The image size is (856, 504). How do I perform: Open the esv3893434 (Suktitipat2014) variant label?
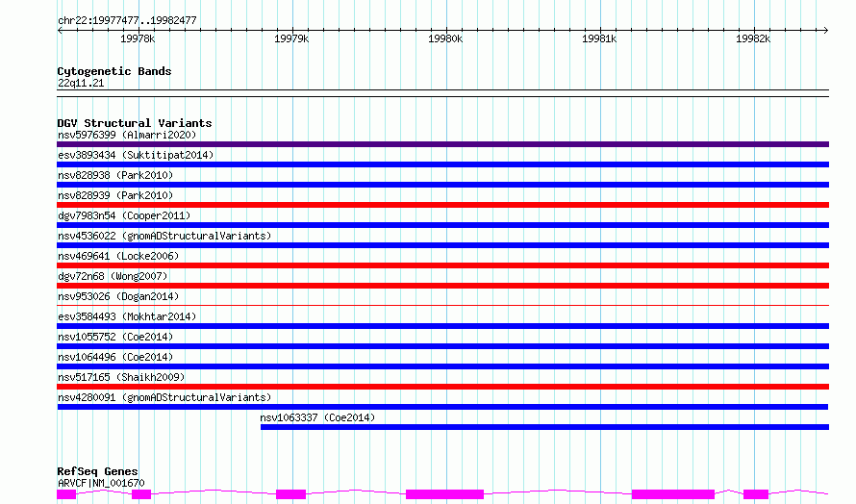point(136,155)
